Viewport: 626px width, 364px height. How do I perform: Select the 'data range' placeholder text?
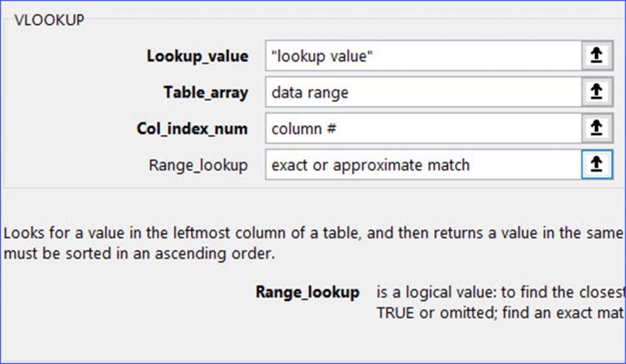[310, 92]
